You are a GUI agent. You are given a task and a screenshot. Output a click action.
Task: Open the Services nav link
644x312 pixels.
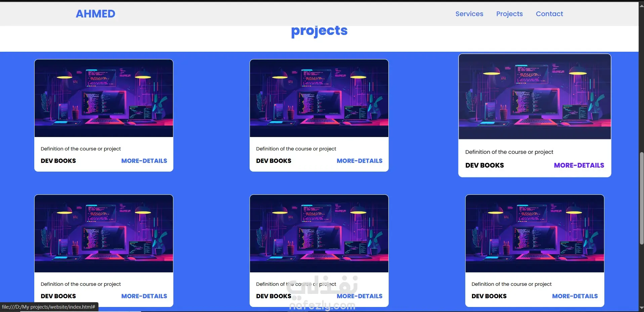(x=469, y=14)
